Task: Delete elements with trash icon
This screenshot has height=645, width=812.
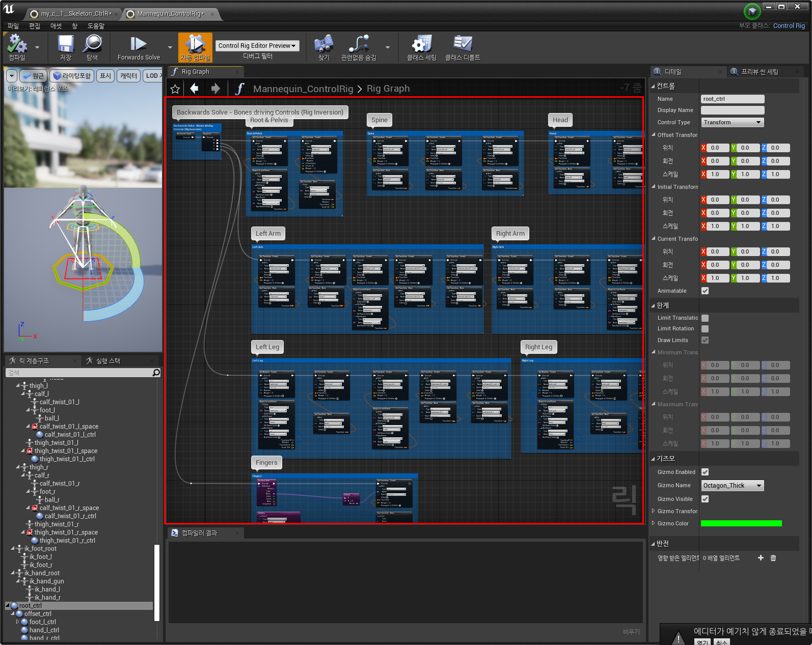Action: point(773,558)
